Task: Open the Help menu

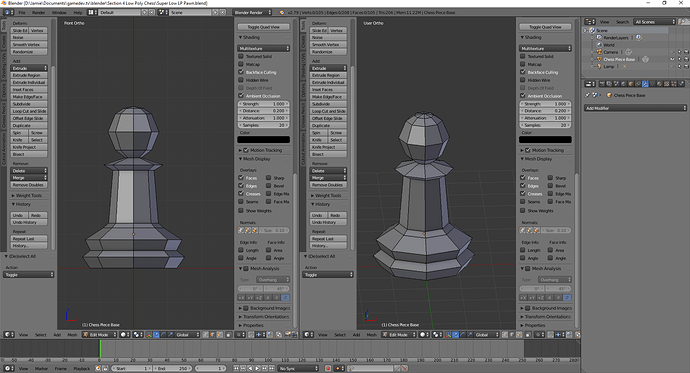Action: pos(78,12)
